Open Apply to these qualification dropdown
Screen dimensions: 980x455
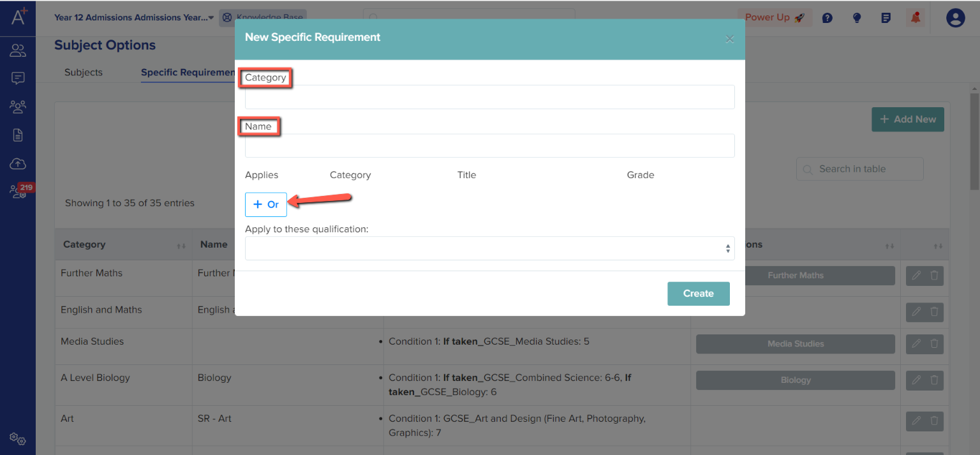point(489,248)
